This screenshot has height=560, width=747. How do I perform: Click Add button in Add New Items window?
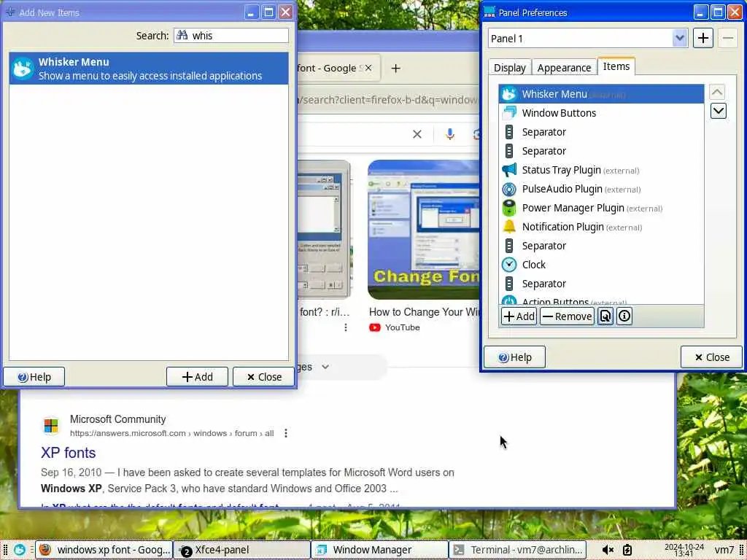point(197,377)
